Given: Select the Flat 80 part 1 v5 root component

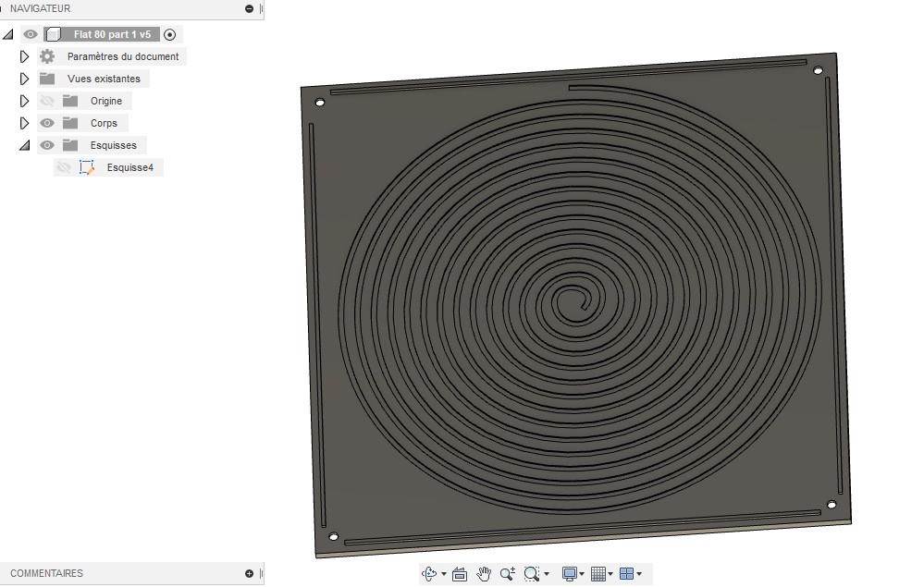Looking at the screenshot, I should (112, 35).
